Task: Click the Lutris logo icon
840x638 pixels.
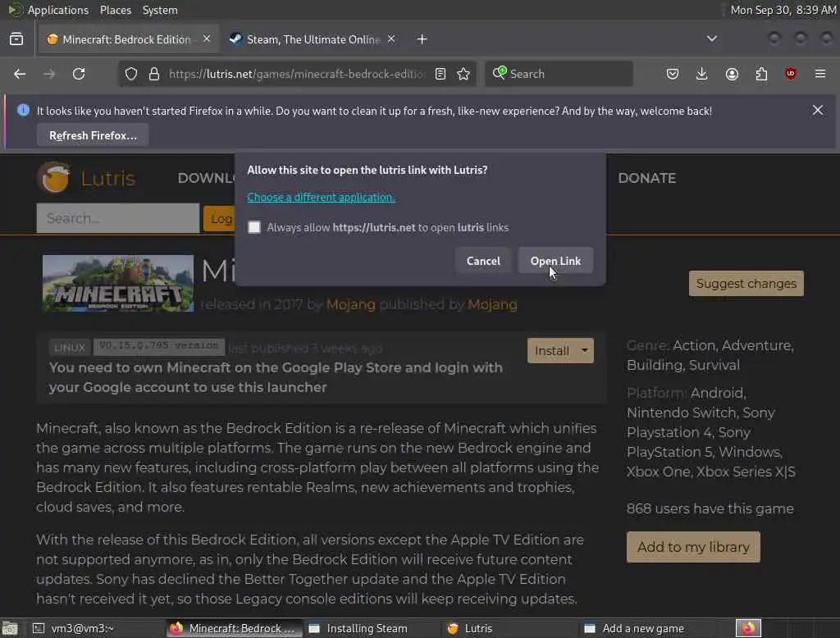Action: (53, 177)
